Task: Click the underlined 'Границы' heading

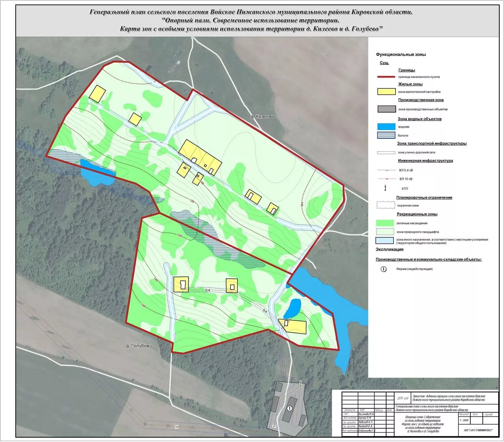Action: pos(407,70)
